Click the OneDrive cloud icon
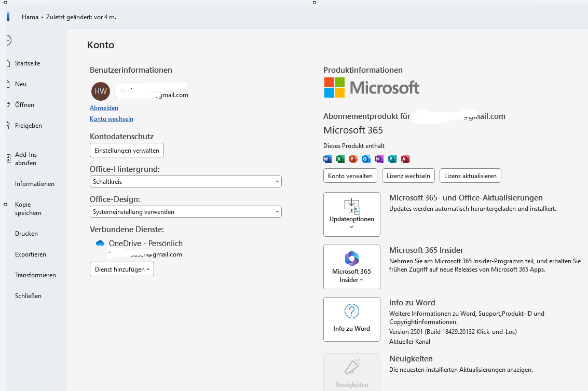 [x=100, y=243]
